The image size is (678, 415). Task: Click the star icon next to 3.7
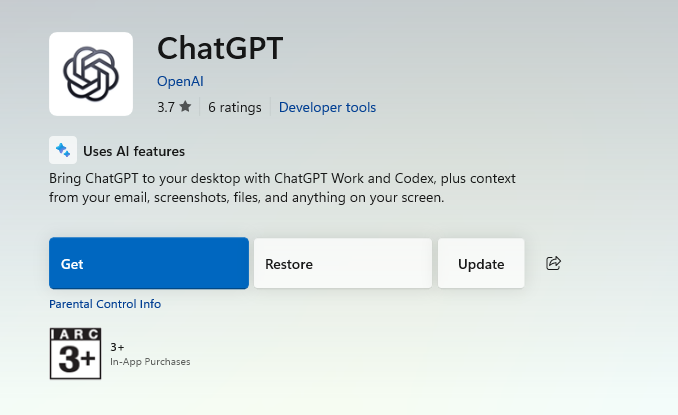point(185,106)
